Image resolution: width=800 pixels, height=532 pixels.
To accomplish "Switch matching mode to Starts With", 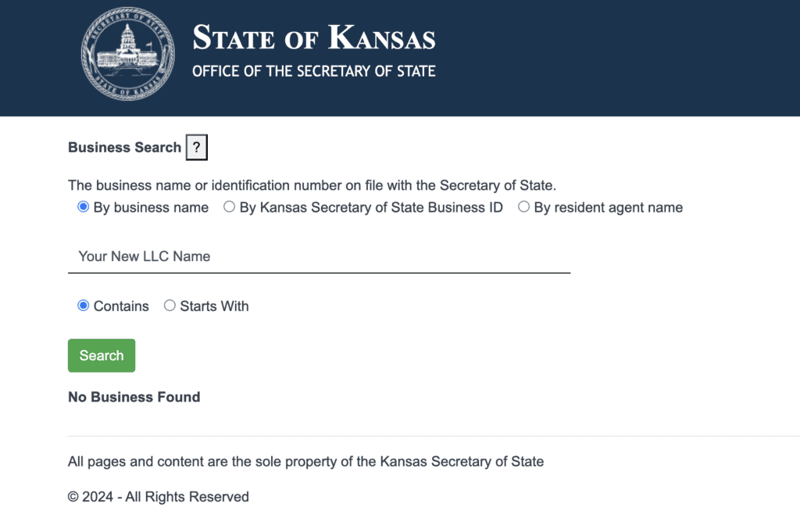I will [170, 305].
